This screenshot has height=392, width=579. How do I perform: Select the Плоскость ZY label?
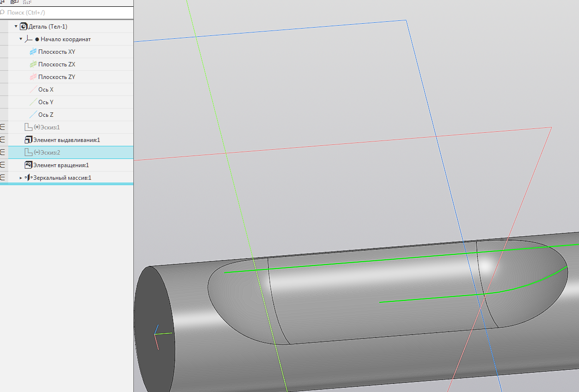pyautogui.click(x=57, y=77)
